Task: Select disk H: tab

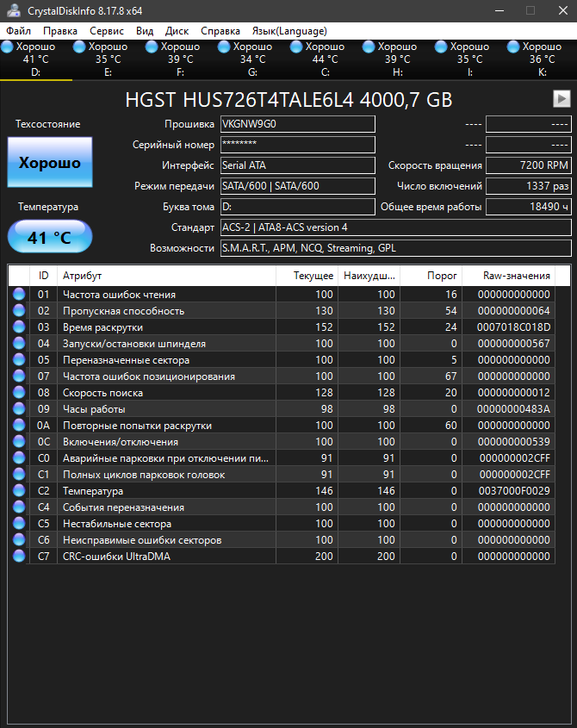Action: (397, 59)
